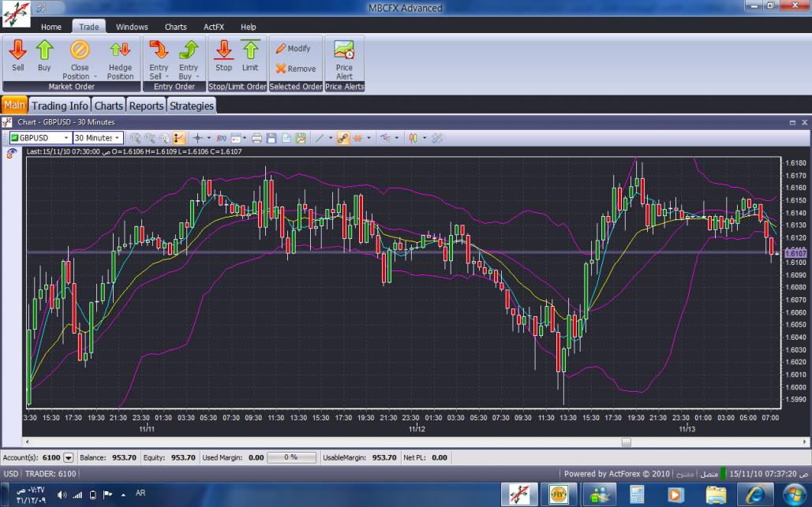Image resolution: width=812 pixels, height=507 pixels.
Task: Open the GBPUSD symbol dropdown
Action: tap(66, 138)
